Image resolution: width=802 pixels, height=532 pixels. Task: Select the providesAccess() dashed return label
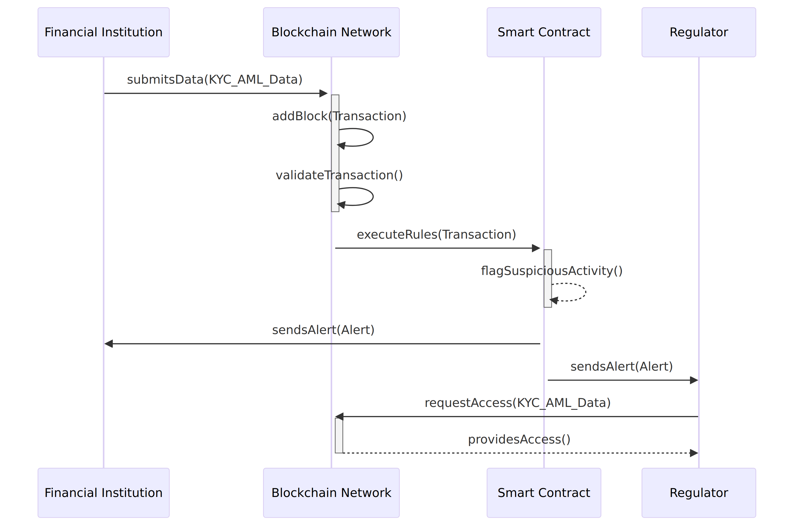[519, 440]
